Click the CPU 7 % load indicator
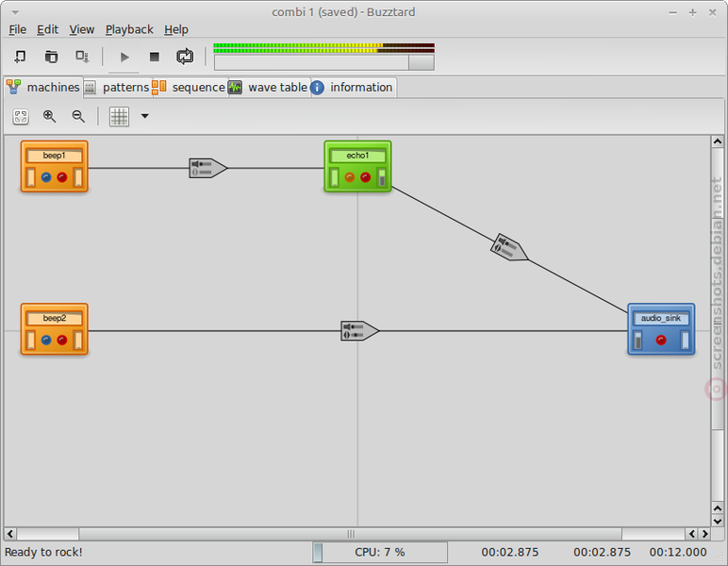728x566 pixels. pyautogui.click(x=380, y=552)
